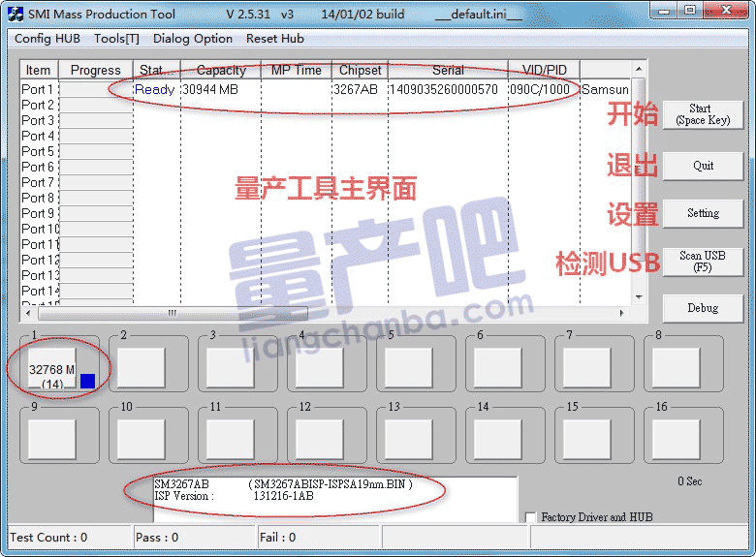
Task: Select empty port slot 9 box
Action: click(52, 439)
